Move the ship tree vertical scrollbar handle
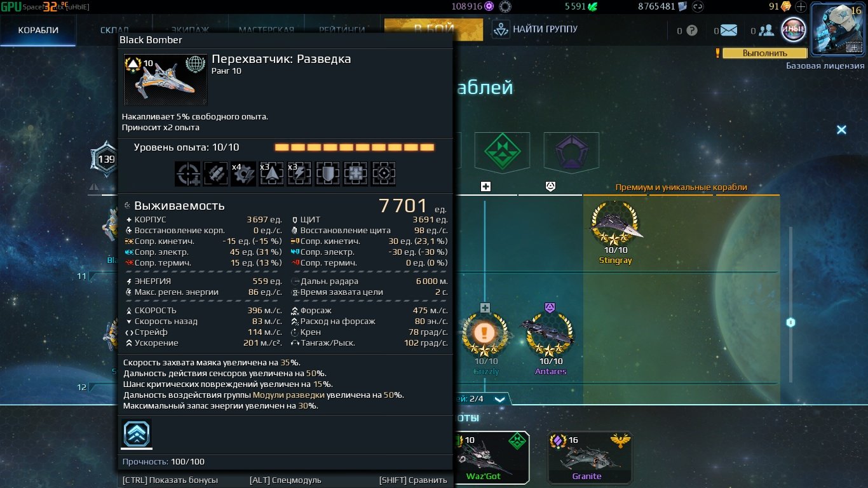The width and height of the screenshot is (868, 488). (x=790, y=322)
